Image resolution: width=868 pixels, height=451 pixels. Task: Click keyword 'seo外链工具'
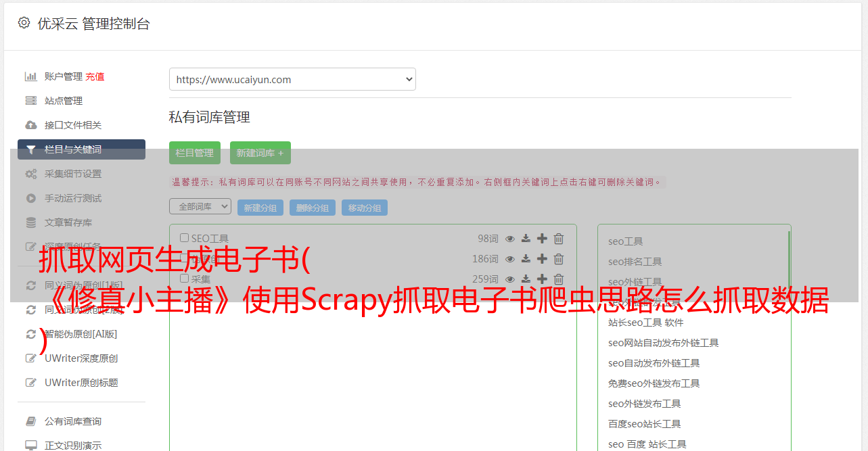click(635, 282)
